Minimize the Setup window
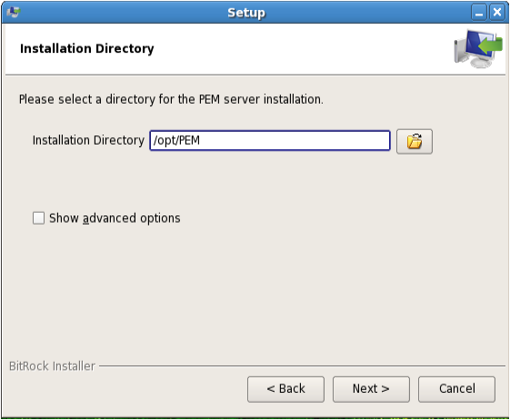Image resolution: width=510 pixels, height=420 pixels. point(479,13)
